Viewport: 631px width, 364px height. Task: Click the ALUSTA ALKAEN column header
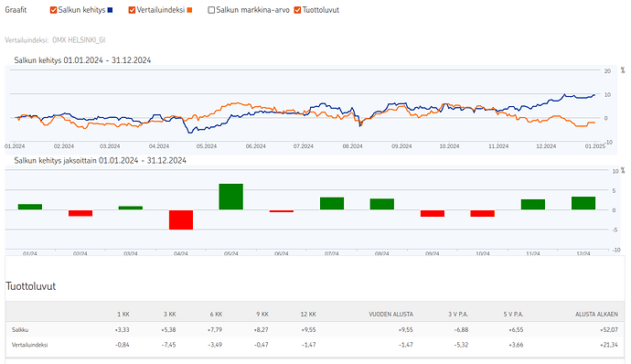596,314
